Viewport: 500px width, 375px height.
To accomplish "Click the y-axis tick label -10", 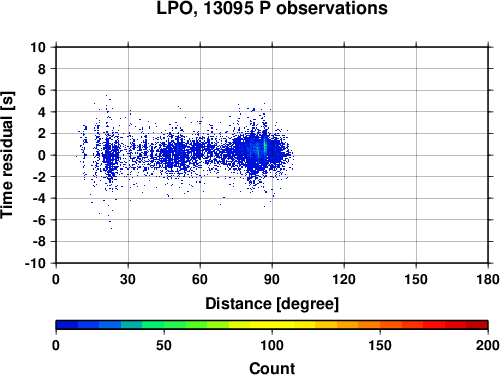I will click(35, 263).
